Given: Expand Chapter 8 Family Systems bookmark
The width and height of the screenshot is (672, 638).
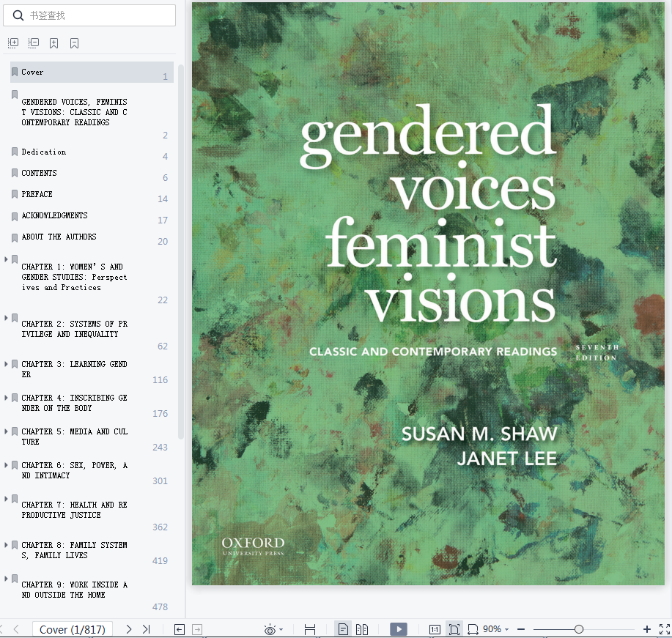Looking at the screenshot, I should tap(6, 545).
